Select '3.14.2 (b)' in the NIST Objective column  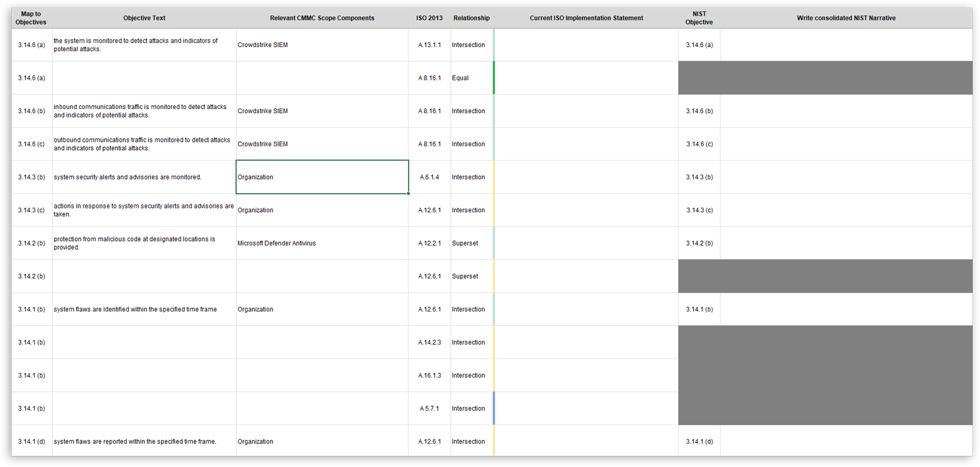[x=699, y=243]
